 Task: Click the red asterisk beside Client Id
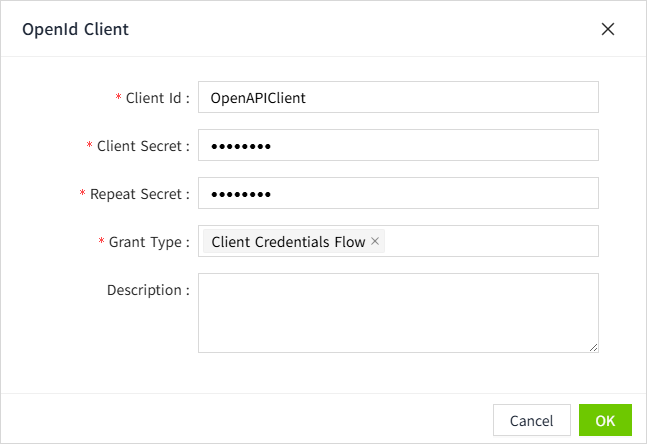[x=120, y=98]
